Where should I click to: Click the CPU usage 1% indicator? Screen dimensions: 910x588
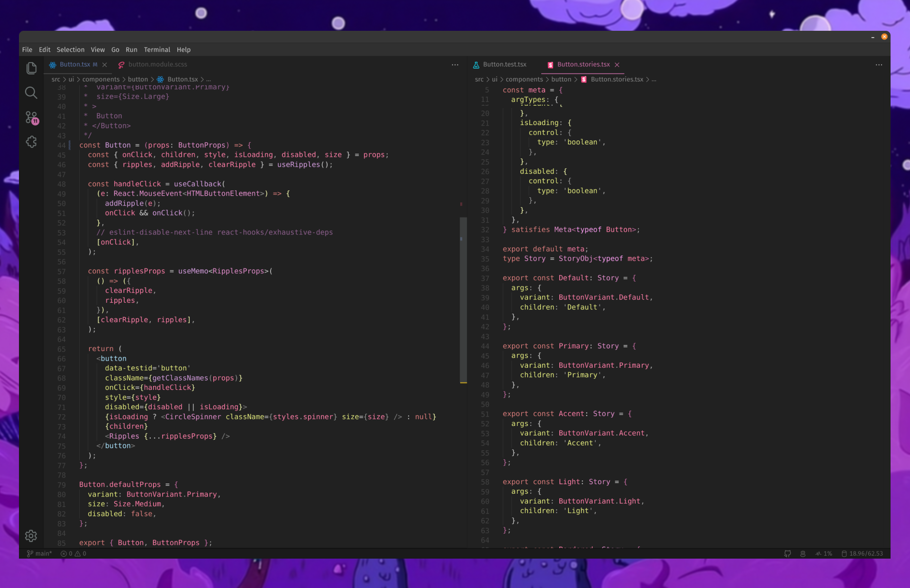[824, 553]
